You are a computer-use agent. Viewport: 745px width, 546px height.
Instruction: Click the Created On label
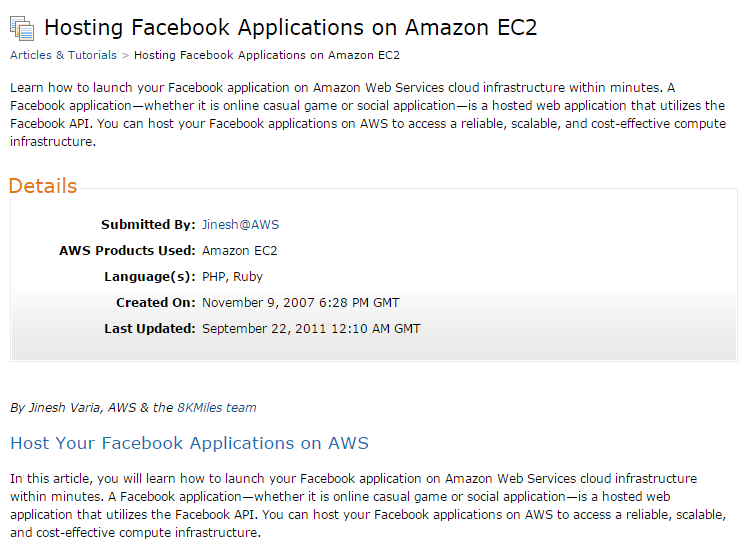155,303
